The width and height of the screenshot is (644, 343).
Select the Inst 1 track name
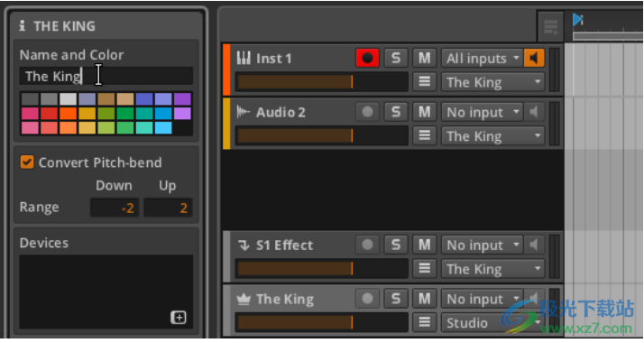(x=274, y=59)
